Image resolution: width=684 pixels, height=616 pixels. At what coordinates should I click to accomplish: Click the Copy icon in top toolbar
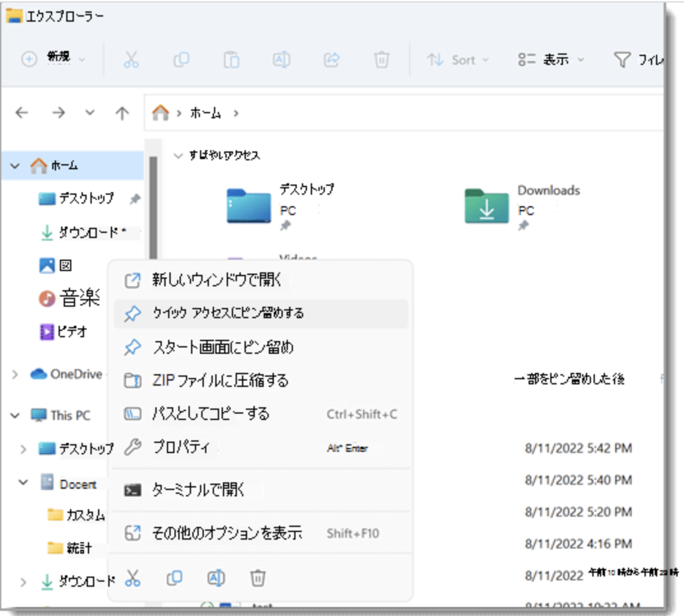[x=182, y=60]
